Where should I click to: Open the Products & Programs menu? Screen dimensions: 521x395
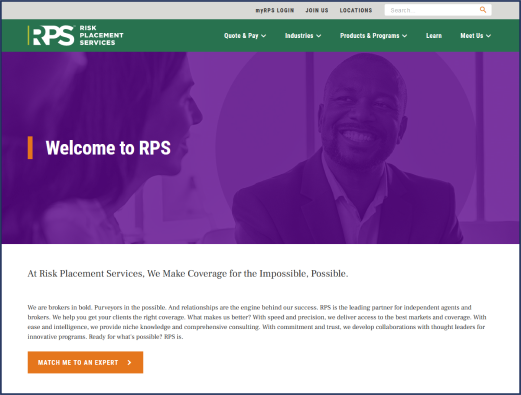pyautogui.click(x=374, y=36)
